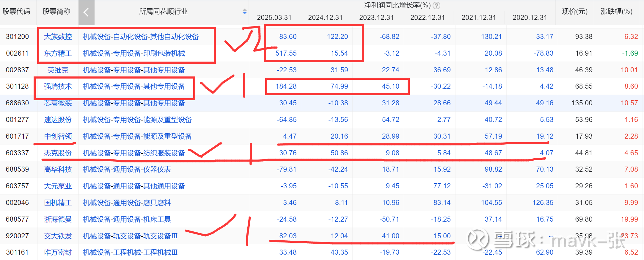Click the 122.20 value for 大族数控
The width and height of the screenshot is (644, 260).
337,37
